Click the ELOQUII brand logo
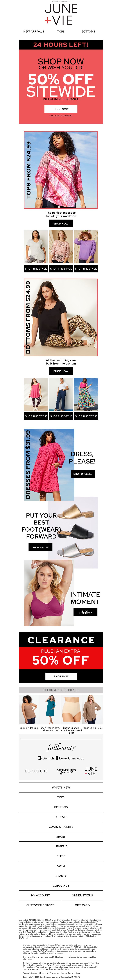 (x=36, y=771)
